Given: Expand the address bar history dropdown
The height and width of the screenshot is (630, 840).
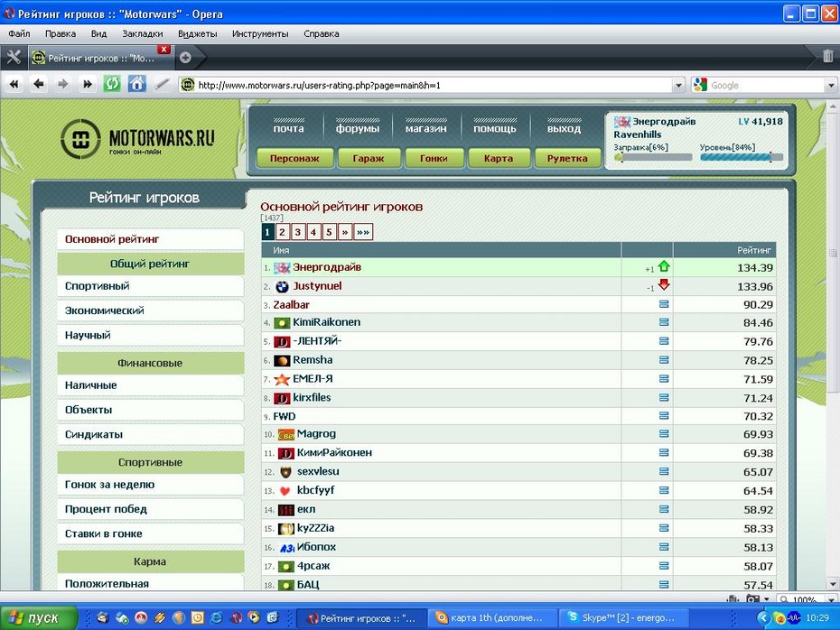Looking at the screenshot, I should click(678, 85).
